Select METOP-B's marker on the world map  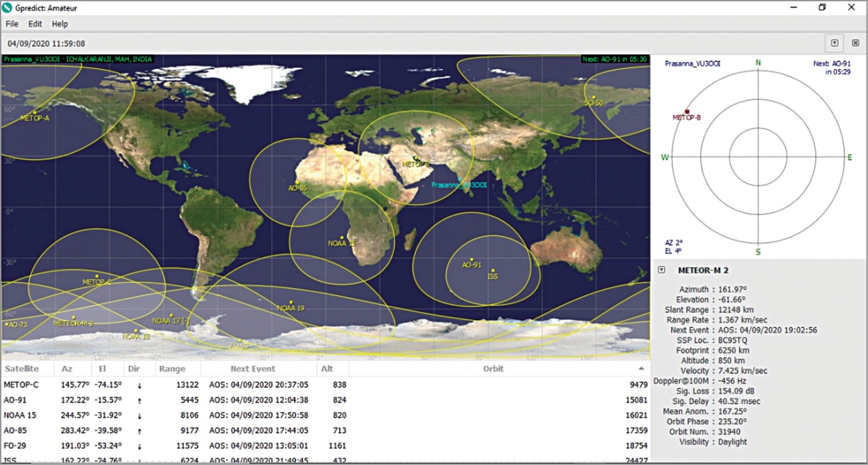tap(415, 157)
